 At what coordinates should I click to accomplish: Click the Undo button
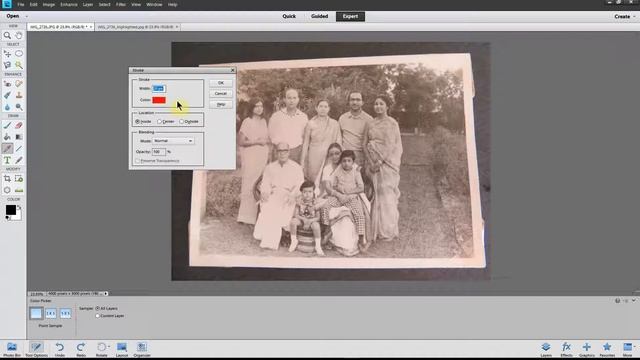tap(60, 349)
